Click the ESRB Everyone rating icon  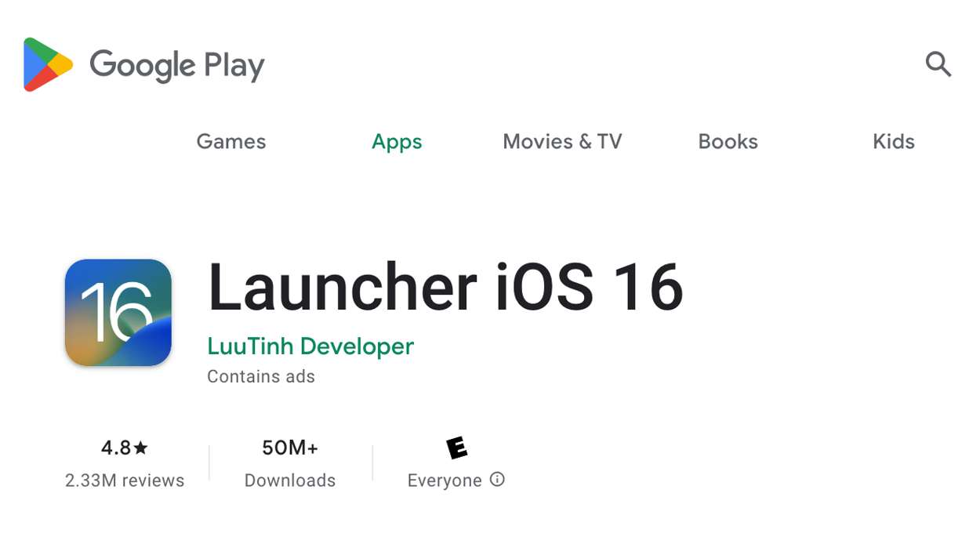coord(456,447)
